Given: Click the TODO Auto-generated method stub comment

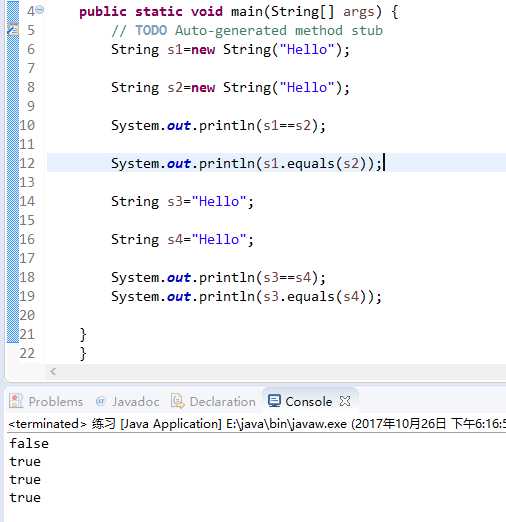Looking at the screenshot, I should 247,31.
